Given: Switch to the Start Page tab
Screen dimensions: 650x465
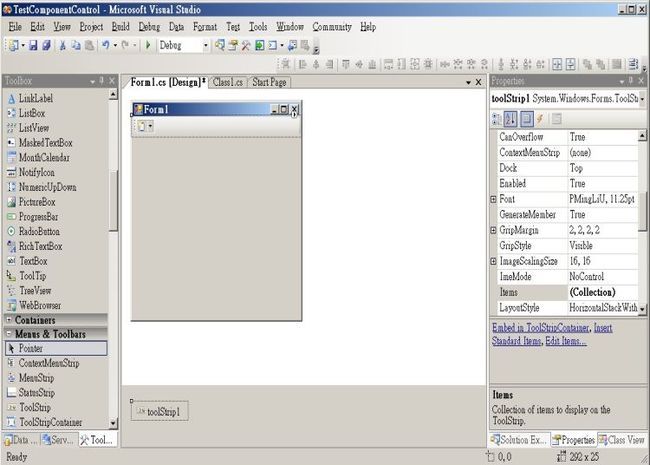Looking at the screenshot, I should (x=269, y=82).
